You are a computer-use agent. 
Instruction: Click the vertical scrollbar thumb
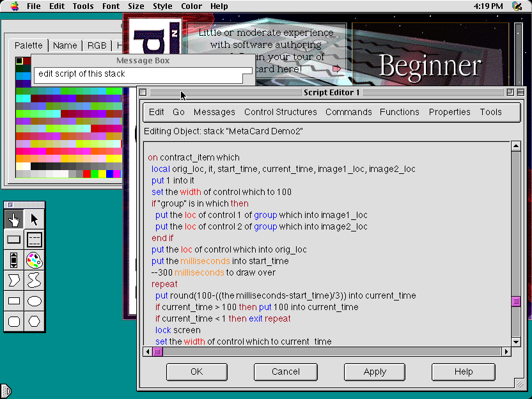516,301
